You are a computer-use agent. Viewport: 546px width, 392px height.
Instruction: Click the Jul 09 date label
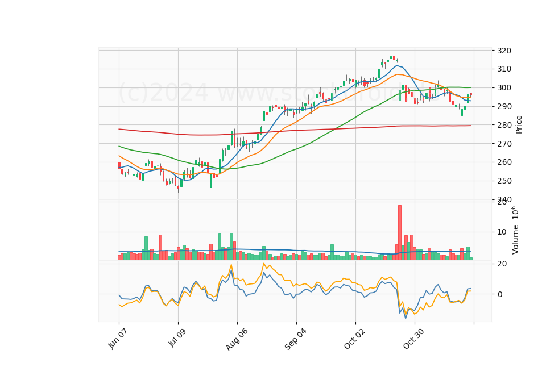(x=177, y=337)
